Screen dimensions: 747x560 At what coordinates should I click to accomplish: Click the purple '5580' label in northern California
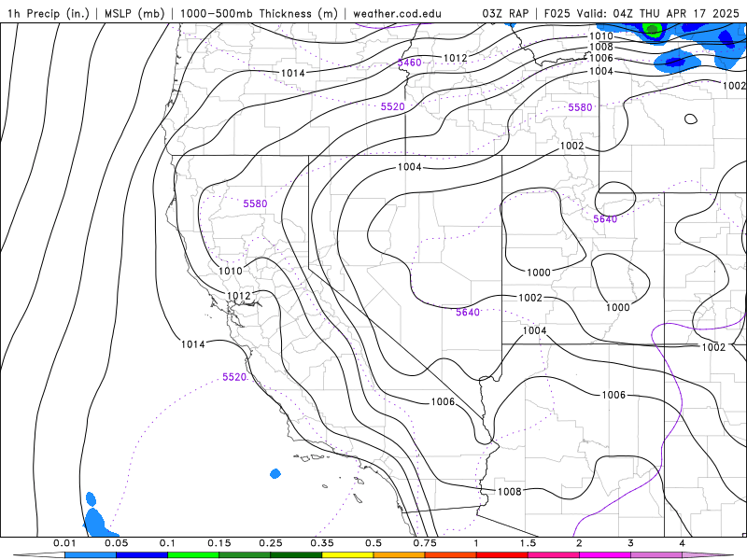pyautogui.click(x=255, y=203)
